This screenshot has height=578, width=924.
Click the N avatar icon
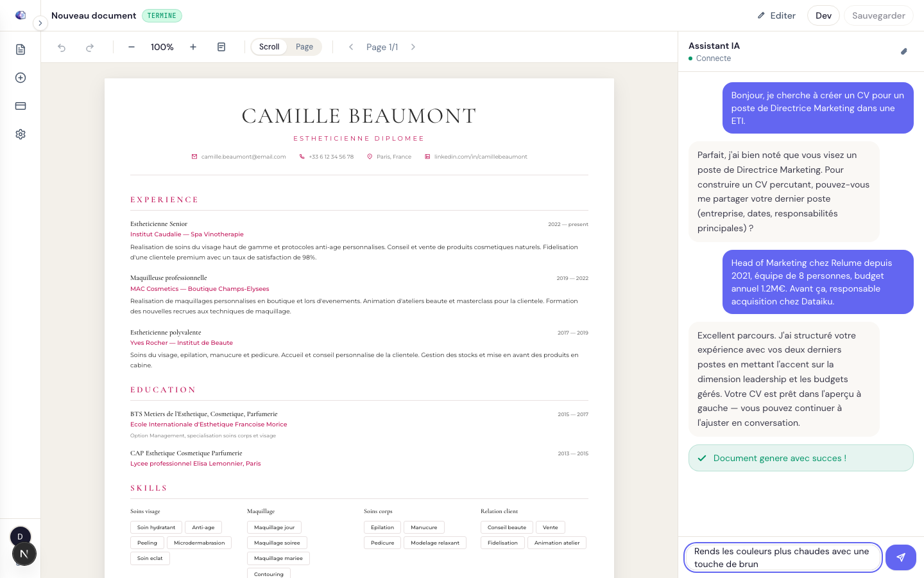(x=24, y=554)
